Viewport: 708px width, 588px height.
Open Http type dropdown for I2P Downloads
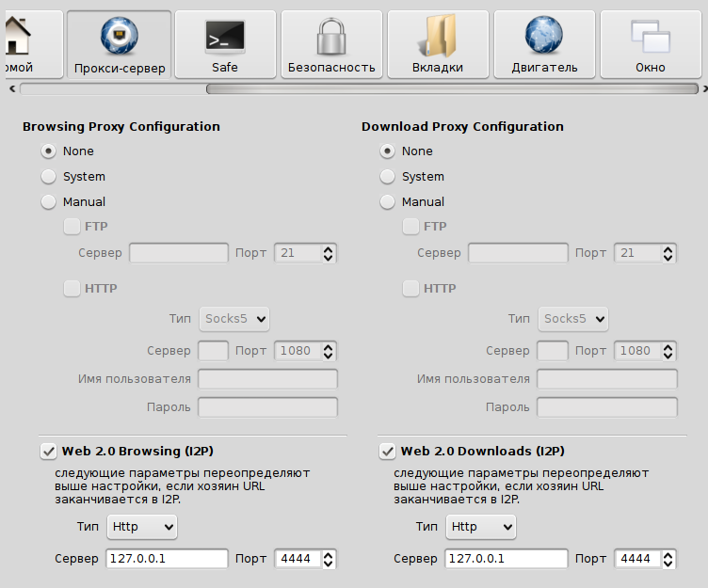[481, 527]
